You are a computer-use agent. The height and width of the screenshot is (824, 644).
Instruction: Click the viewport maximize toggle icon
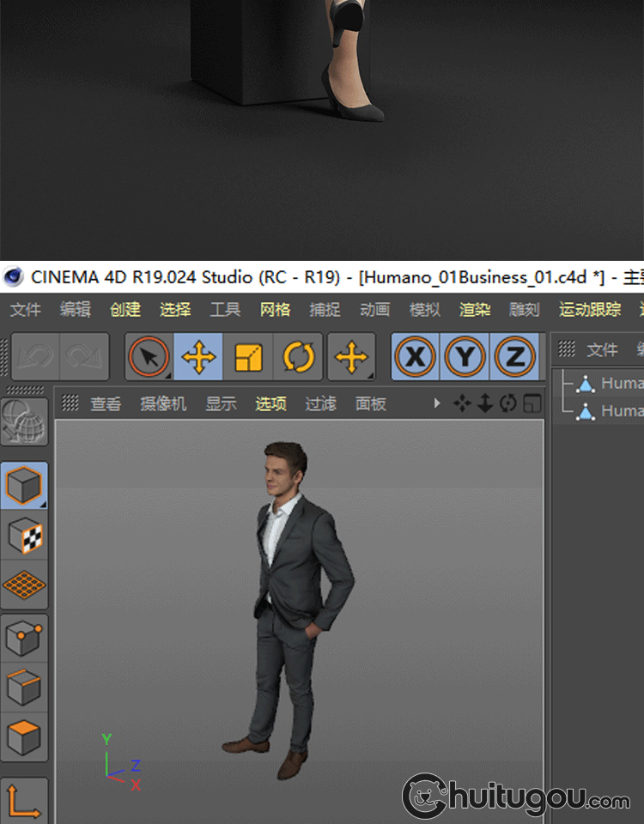tap(532, 403)
